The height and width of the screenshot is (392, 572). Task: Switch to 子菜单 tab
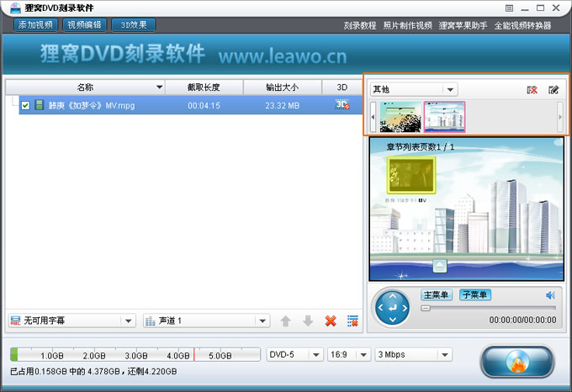(x=475, y=294)
